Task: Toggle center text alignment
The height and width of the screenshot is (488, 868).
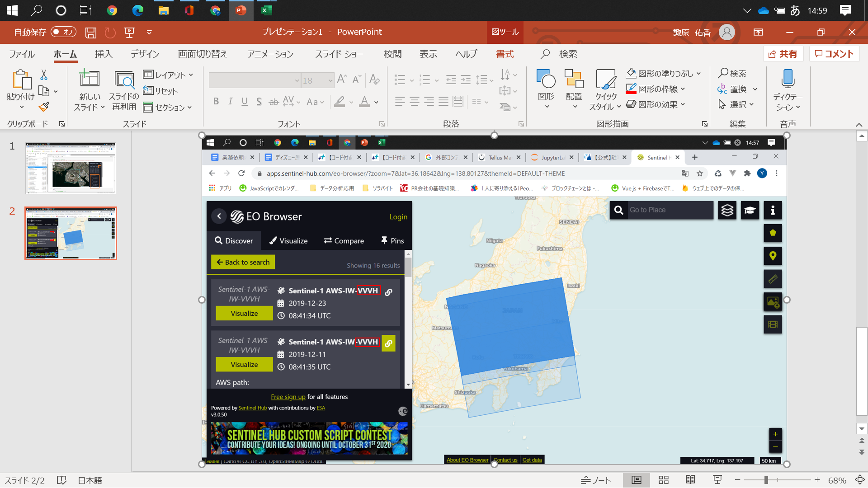Action: click(x=415, y=102)
